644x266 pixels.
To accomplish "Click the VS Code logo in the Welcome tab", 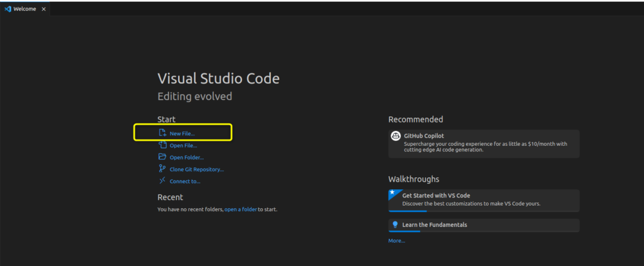I will click(8, 9).
